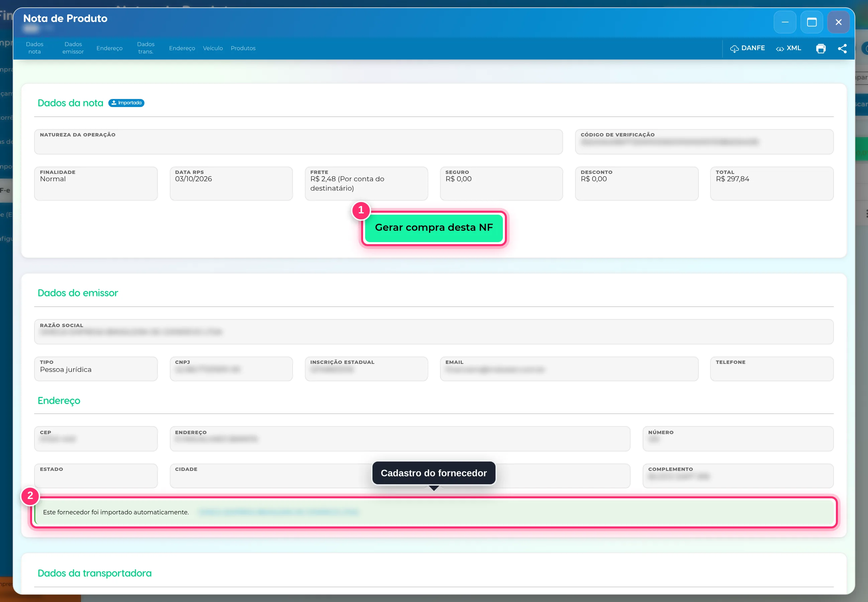Download the DANFE document

[x=747, y=48]
